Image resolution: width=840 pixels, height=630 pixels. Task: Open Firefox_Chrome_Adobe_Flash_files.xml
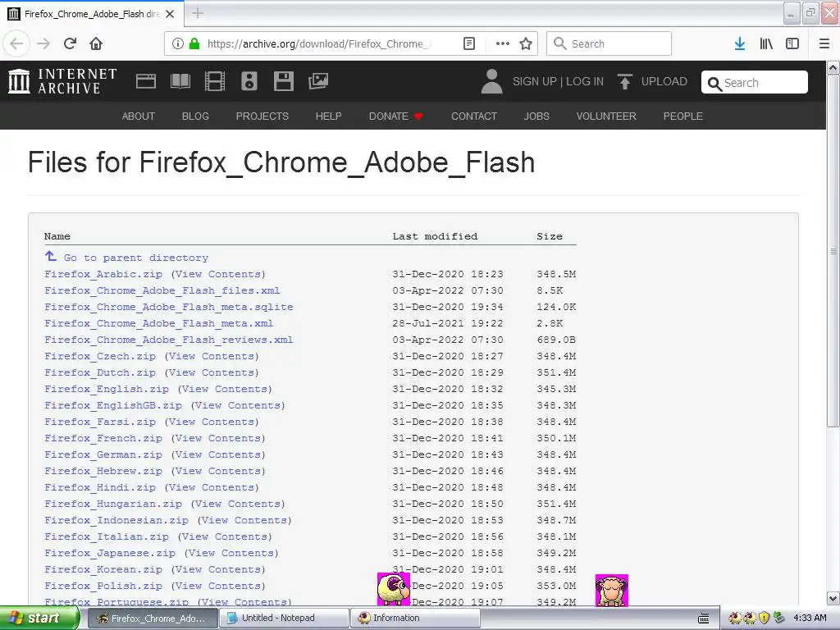[162, 290]
